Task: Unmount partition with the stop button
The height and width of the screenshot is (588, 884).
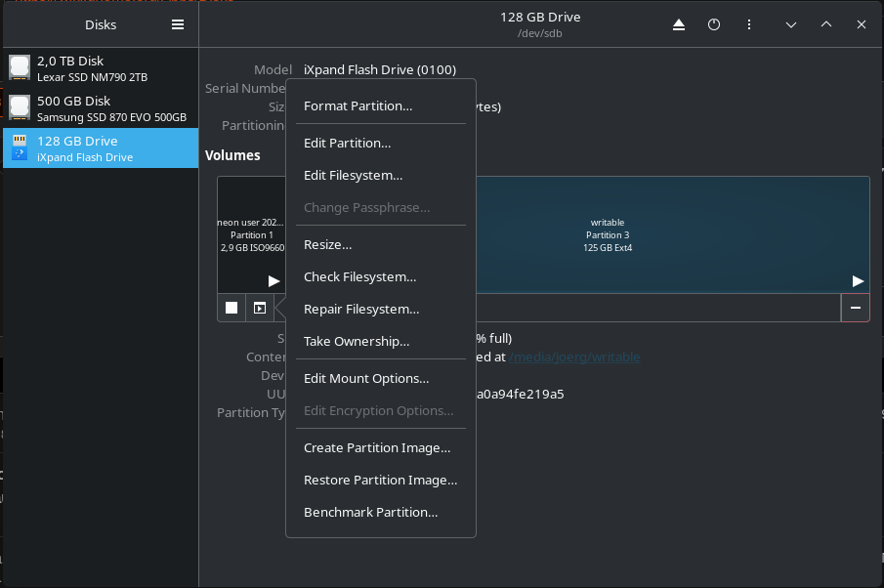Action: pyautogui.click(x=232, y=308)
